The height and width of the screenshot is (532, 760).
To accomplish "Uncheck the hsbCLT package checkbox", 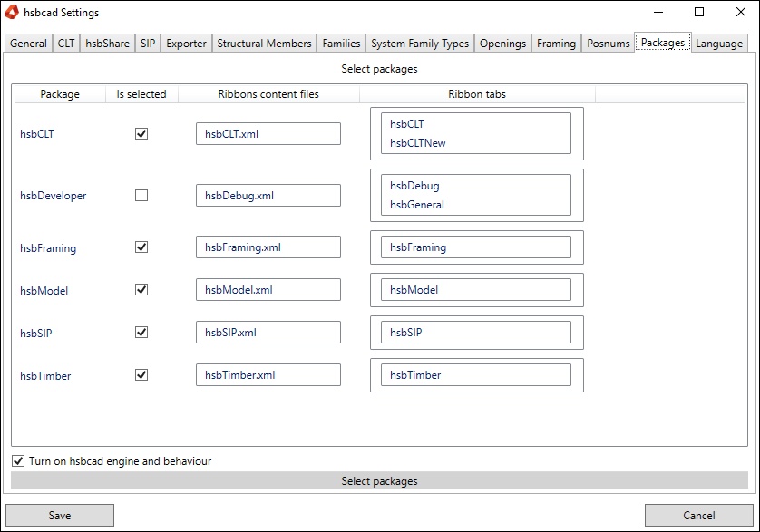I will pyautogui.click(x=141, y=134).
